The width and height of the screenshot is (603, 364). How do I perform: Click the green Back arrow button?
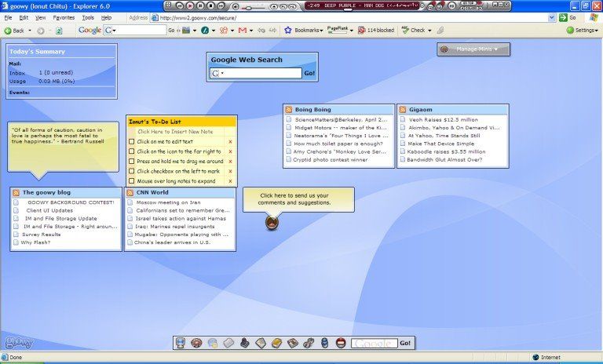(7, 31)
